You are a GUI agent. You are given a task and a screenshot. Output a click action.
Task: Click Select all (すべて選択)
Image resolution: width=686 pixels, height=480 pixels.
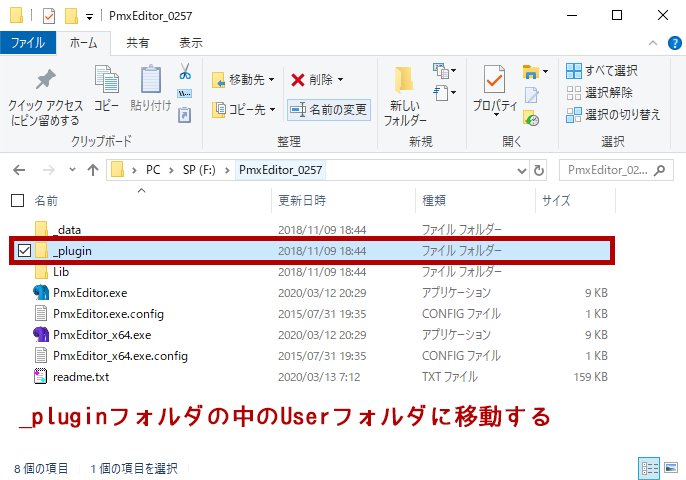pyautogui.click(x=602, y=70)
